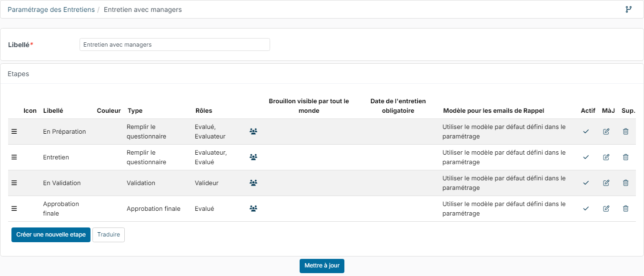Edit the Approbation finale step
Screen dimensions: 644x276
[x=606, y=208]
